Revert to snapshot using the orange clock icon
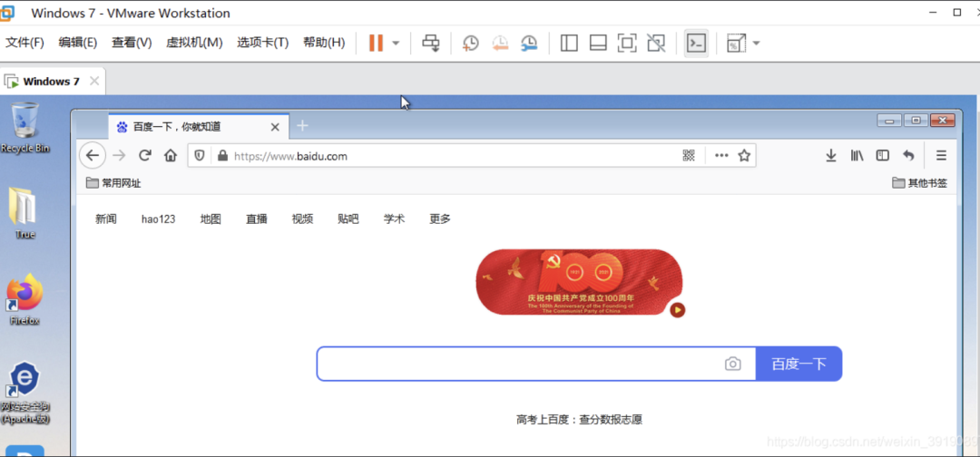 coord(500,44)
